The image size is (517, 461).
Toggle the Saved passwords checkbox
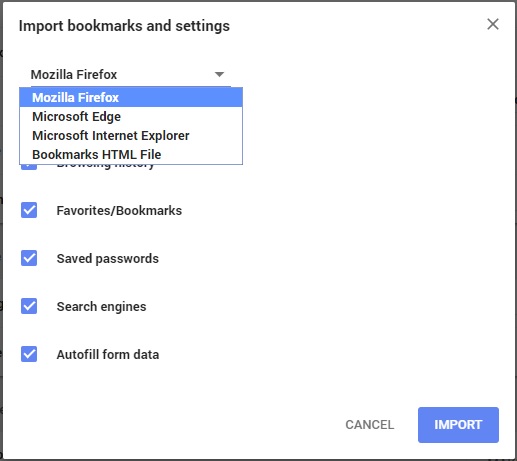click(29, 258)
